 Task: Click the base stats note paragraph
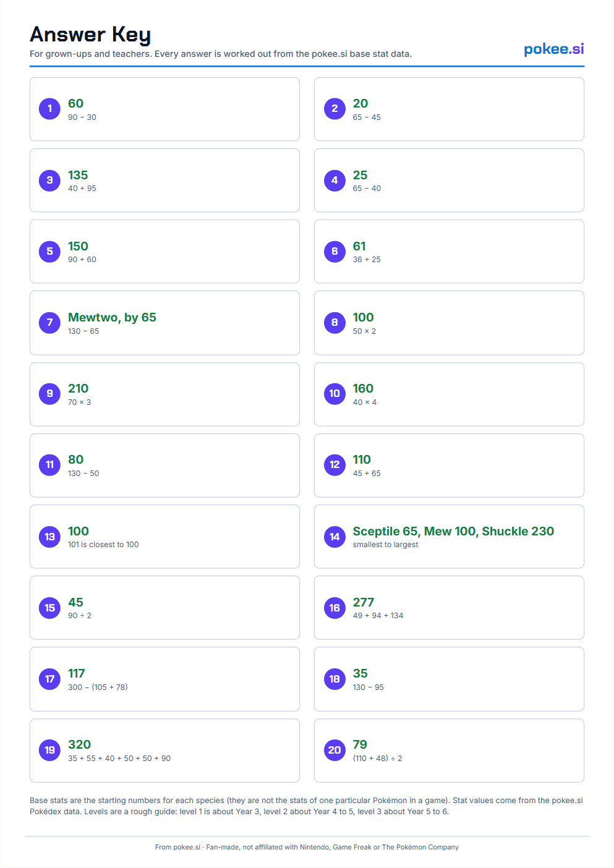coord(307,806)
